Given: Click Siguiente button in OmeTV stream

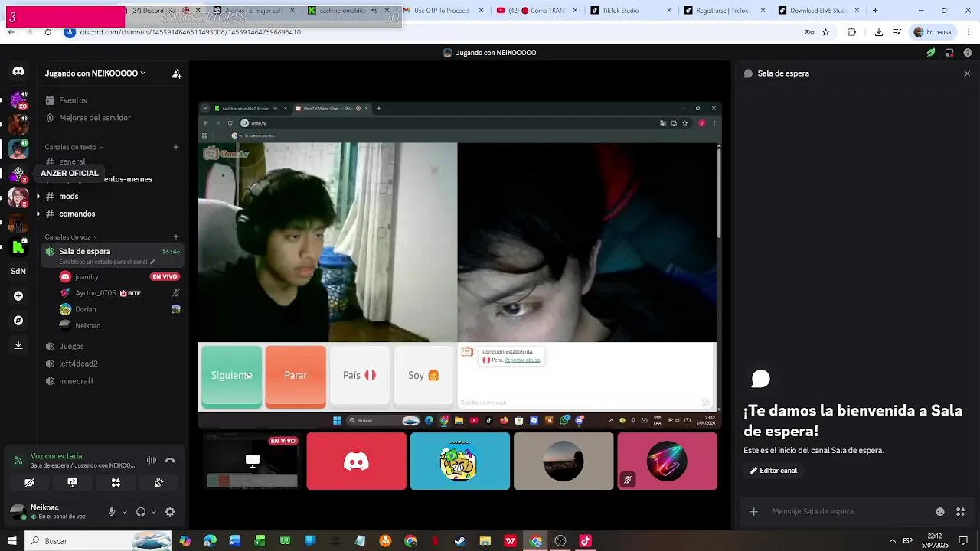Looking at the screenshot, I should tap(231, 376).
